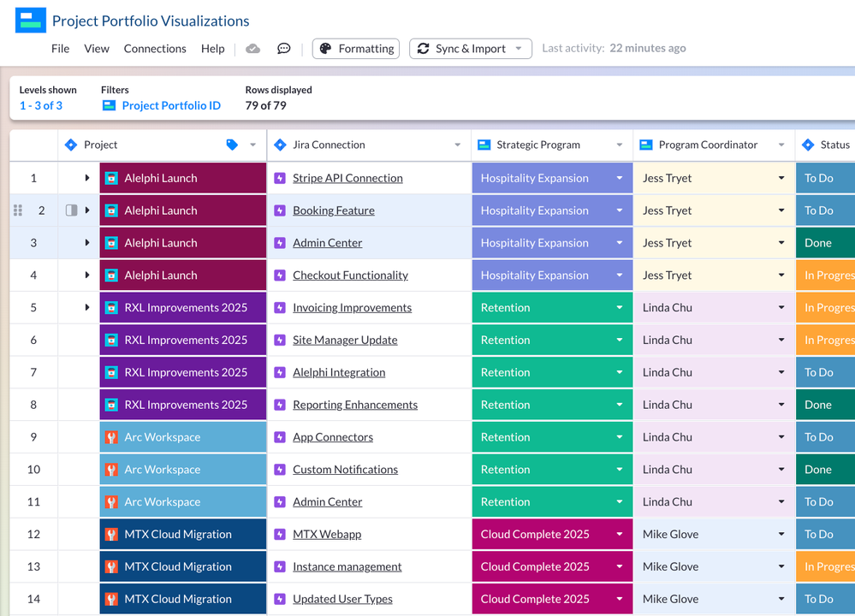
Task: Click the drag handle icon on row 2
Action: tap(18, 210)
